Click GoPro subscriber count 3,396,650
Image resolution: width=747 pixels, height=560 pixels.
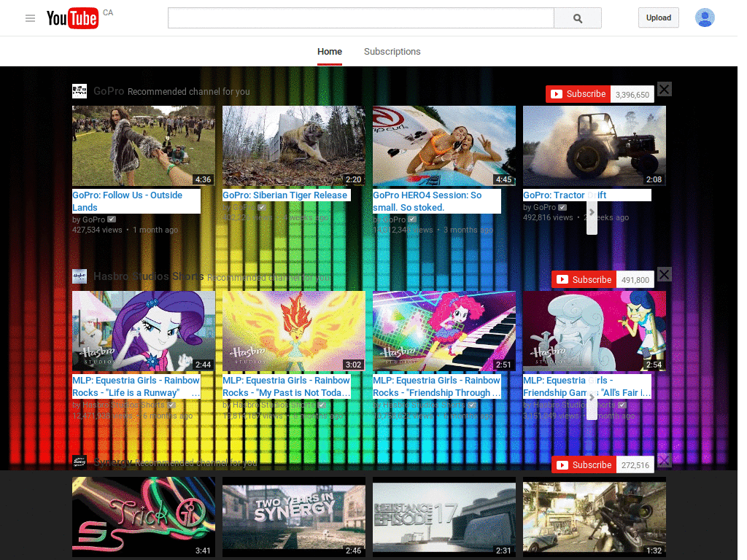pos(632,94)
